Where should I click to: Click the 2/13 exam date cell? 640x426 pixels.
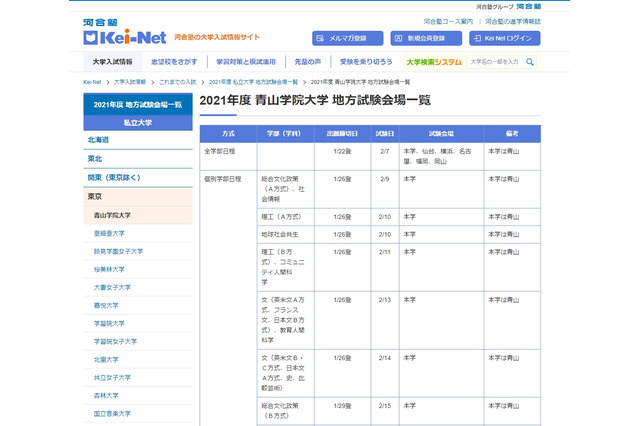coord(385,320)
